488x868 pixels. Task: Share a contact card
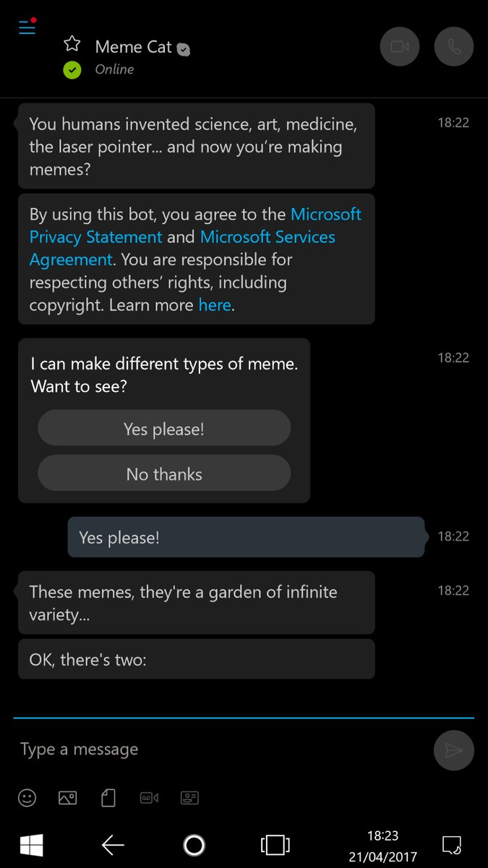pos(189,798)
